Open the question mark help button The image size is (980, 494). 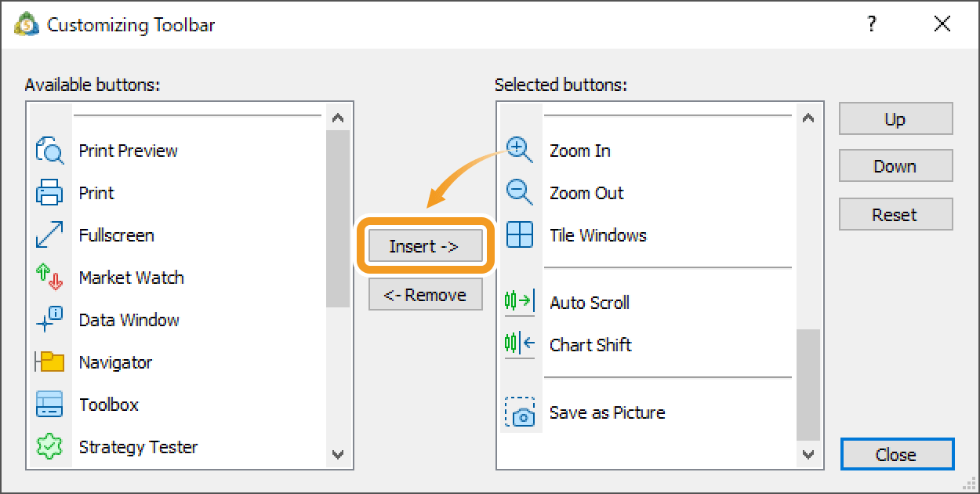872,24
